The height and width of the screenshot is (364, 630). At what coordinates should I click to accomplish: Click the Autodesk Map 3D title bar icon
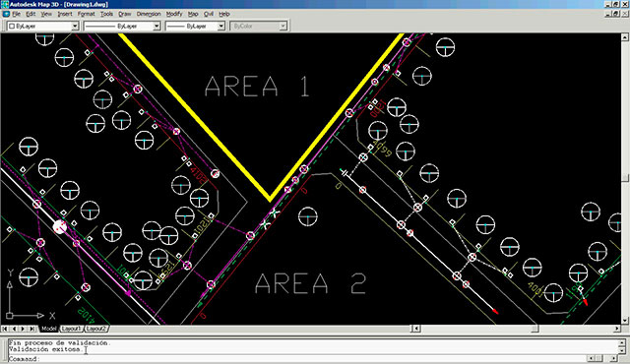pos(4,4)
